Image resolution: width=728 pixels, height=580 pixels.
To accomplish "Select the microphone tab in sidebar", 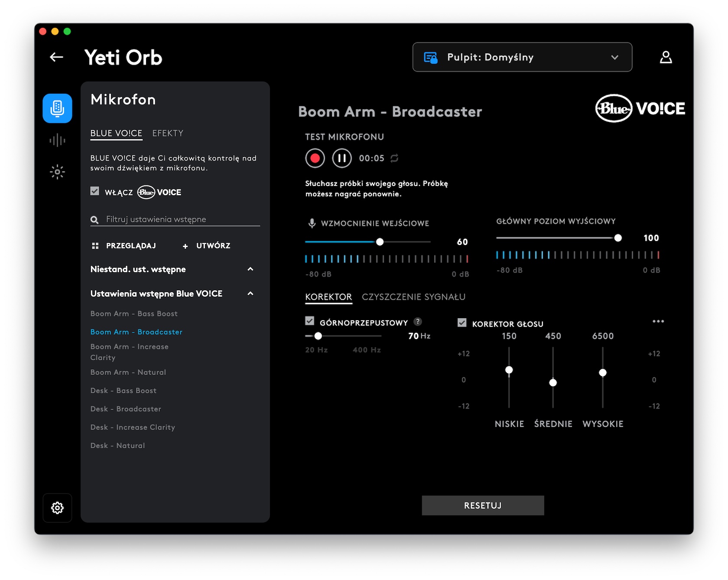I will [x=57, y=108].
